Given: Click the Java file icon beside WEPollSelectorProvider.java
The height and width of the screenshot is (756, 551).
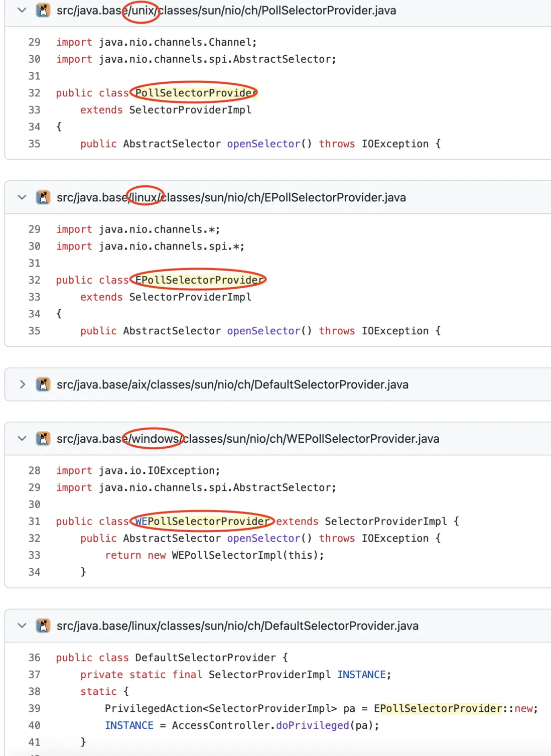Looking at the screenshot, I should point(43,439).
